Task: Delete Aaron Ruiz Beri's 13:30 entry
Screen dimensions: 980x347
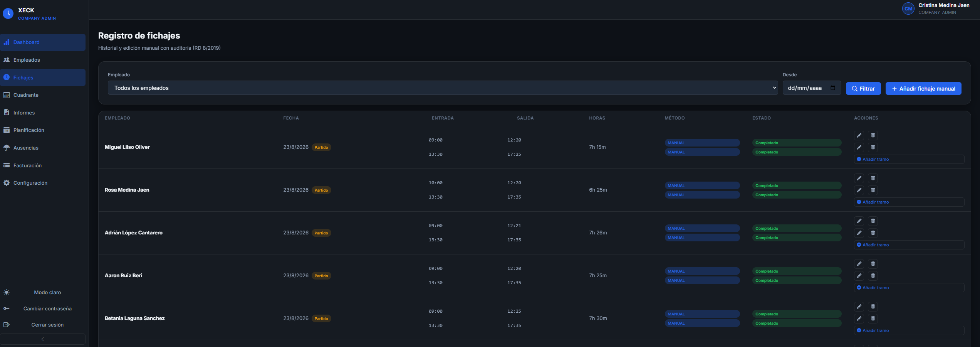Action: coord(873,276)
